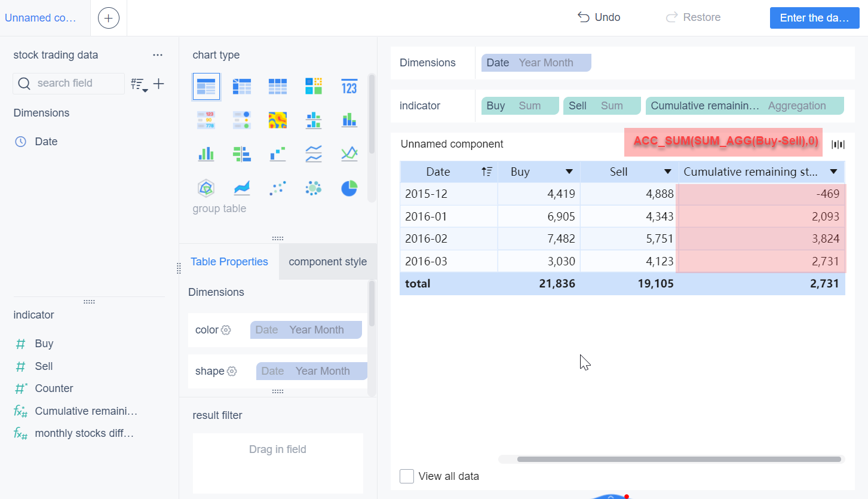The image size is (868, 499).
Task: Select the waterfall chart type
Action: point(278,154)
